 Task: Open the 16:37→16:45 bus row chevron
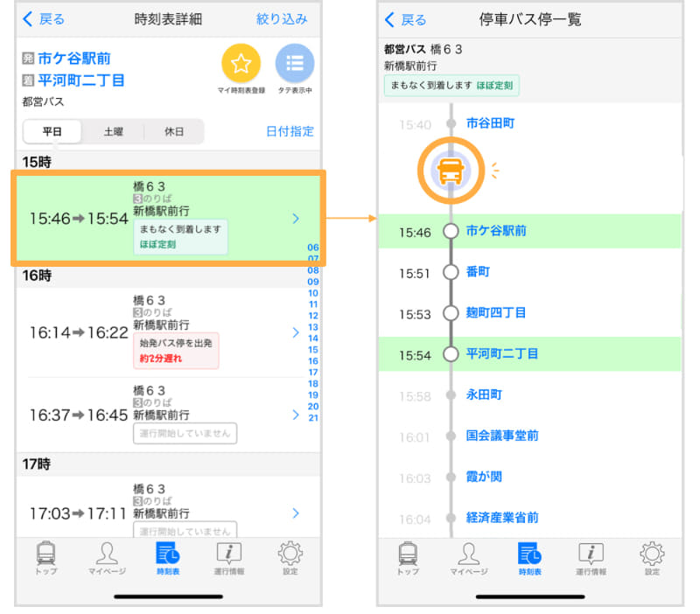click(296, 415)
